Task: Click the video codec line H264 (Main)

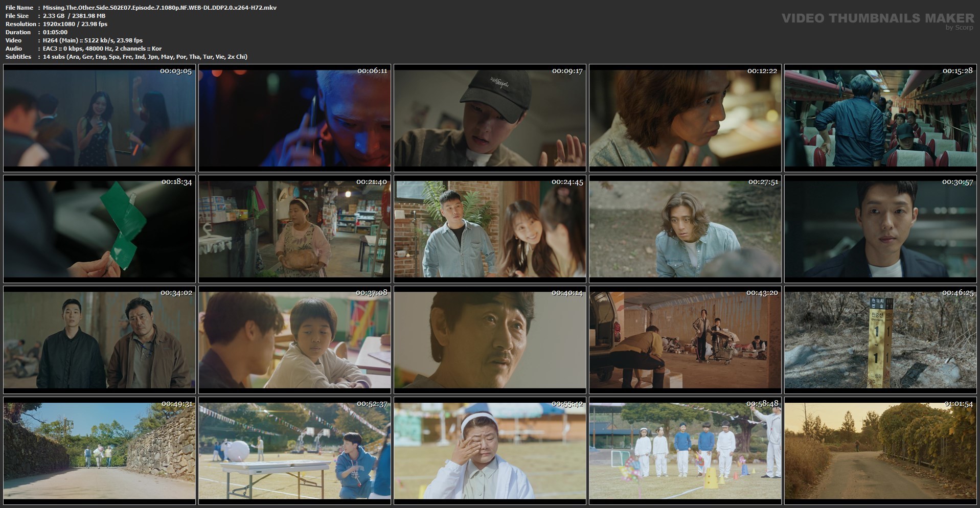Action: tap(93, 40)
